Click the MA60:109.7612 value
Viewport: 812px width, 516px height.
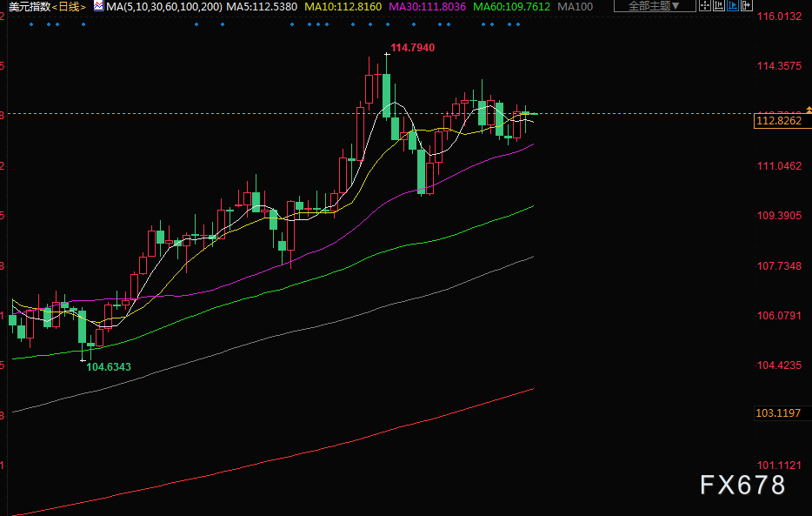[x=512, y=7]
